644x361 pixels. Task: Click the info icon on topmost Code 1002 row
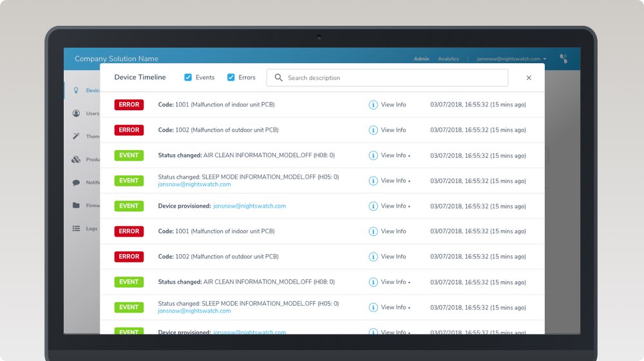(x=373, y=130)
